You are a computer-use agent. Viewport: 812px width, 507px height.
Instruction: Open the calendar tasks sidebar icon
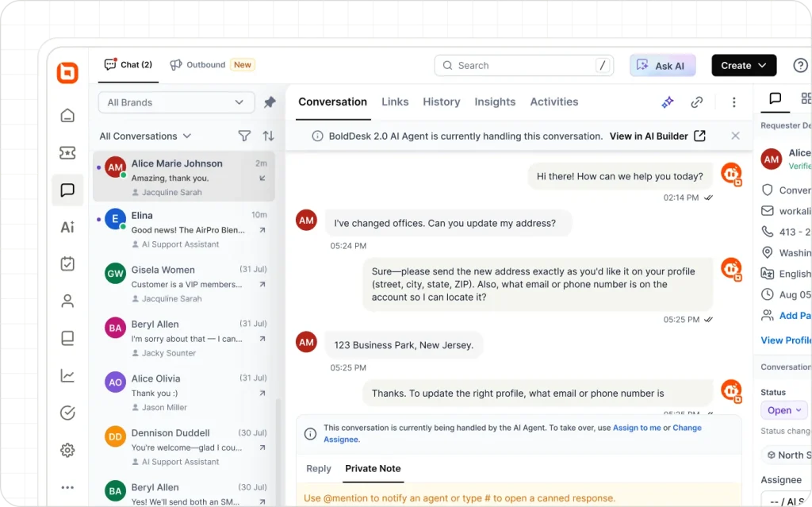67,263
